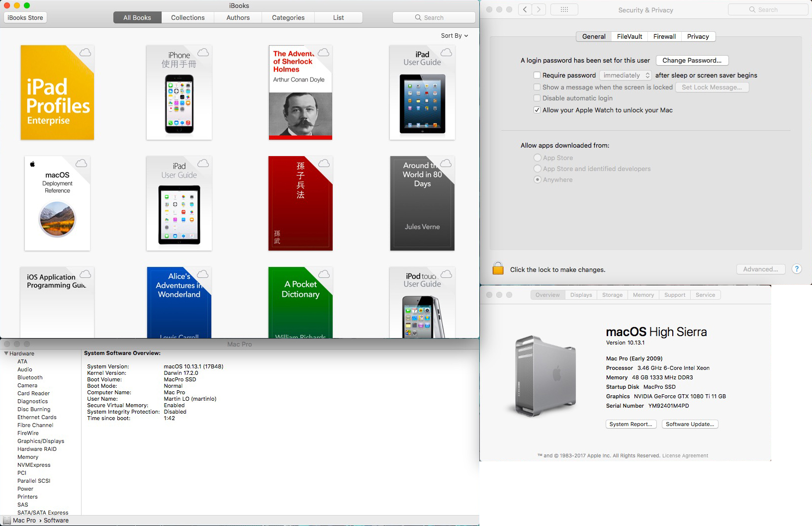Image resolution: width=812 pixels, height=526 pixels.
Task: Open Memory tab in About This Mac
Action: (643, 295)
